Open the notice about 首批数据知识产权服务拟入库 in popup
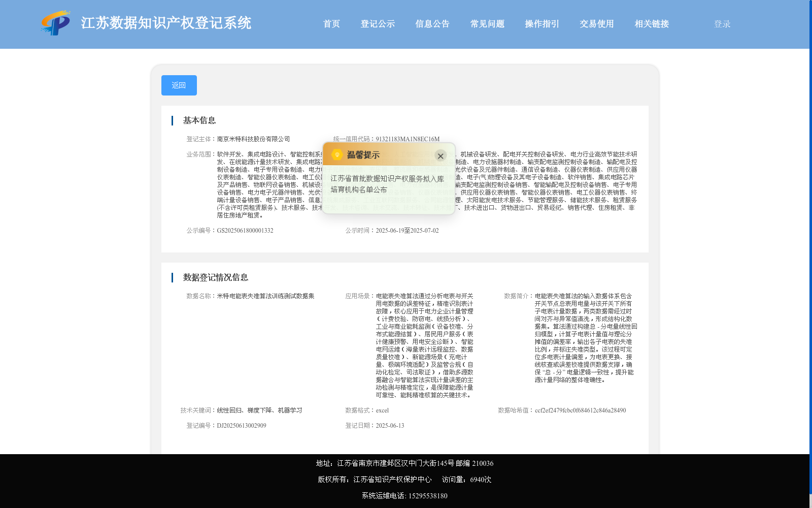This screenshot has width=812, height=508. coord(387,184)
